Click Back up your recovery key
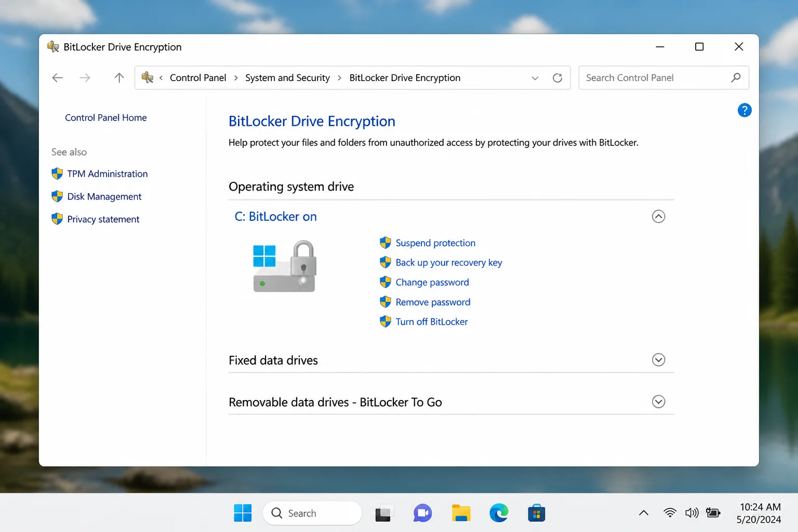This screenshot has width=798, height=532. (449, 263)
